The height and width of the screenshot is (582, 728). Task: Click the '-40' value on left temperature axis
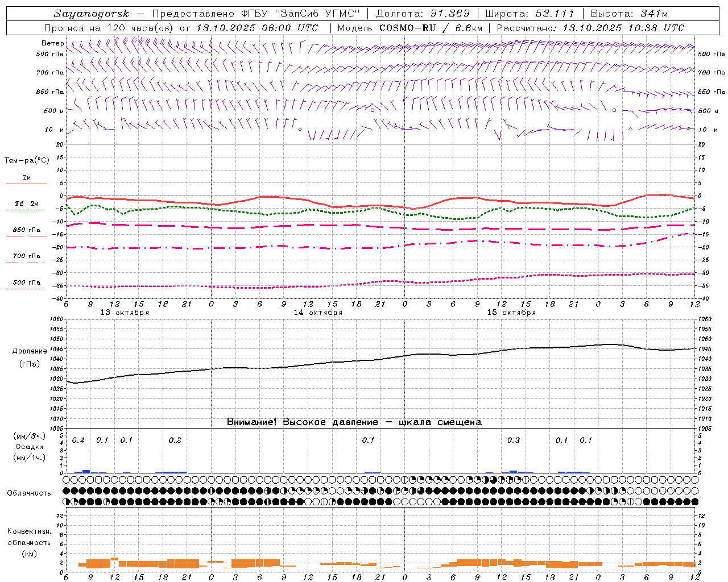59,298
